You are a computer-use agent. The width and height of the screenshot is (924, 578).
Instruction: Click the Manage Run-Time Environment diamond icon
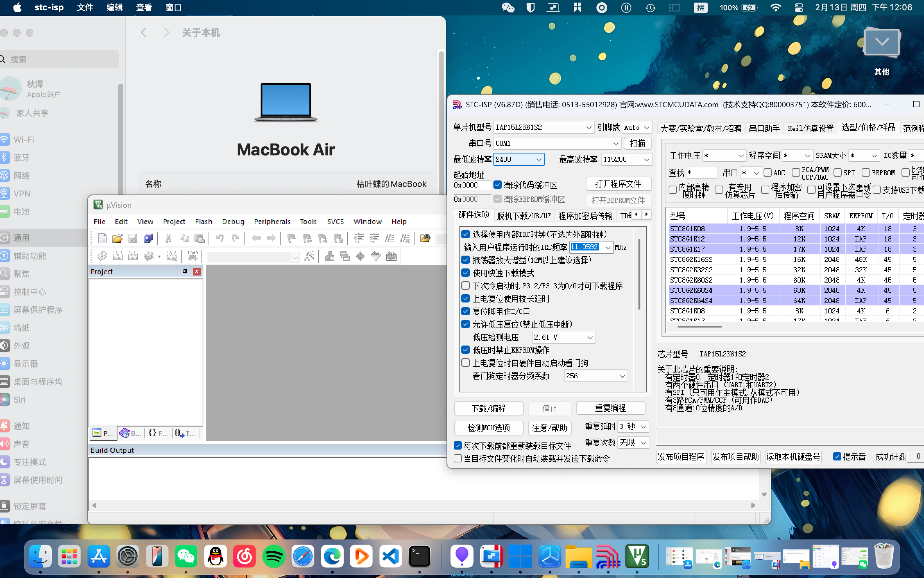pos(360,256)
